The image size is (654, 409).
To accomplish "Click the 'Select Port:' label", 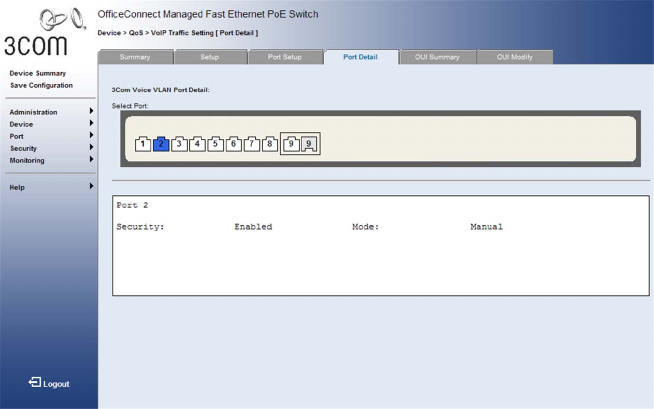I will (130, 106).
